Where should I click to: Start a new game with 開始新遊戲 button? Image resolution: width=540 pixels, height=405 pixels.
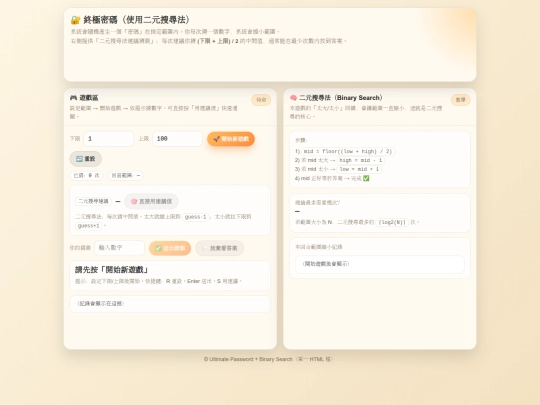point(231,139)
